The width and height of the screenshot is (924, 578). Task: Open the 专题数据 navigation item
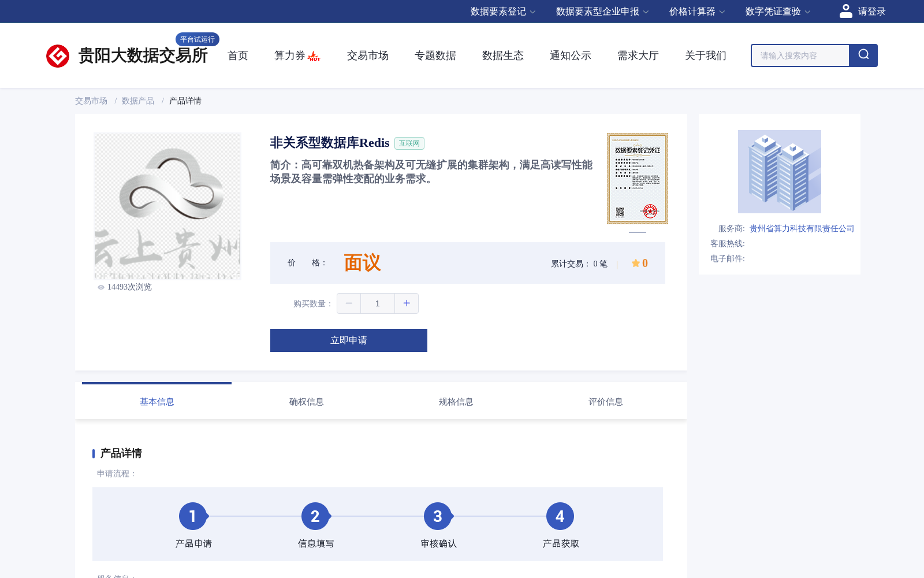click(435, 55)
